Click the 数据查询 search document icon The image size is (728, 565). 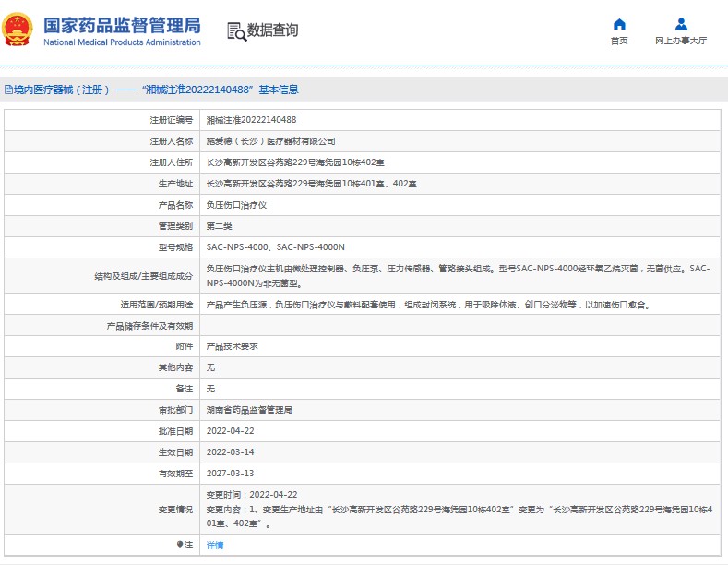tap(236, 31)
